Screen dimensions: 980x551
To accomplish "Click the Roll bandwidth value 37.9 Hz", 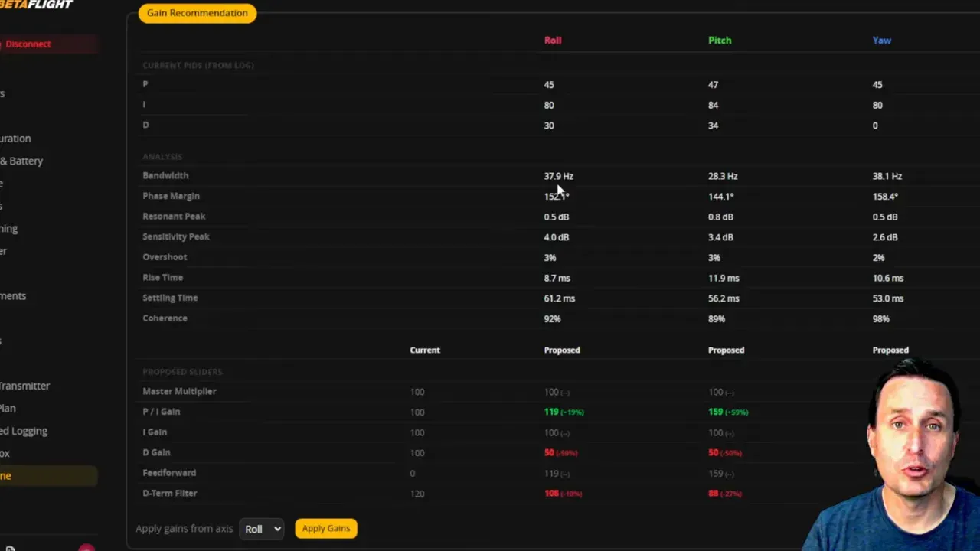I will (x=558, y=176).
